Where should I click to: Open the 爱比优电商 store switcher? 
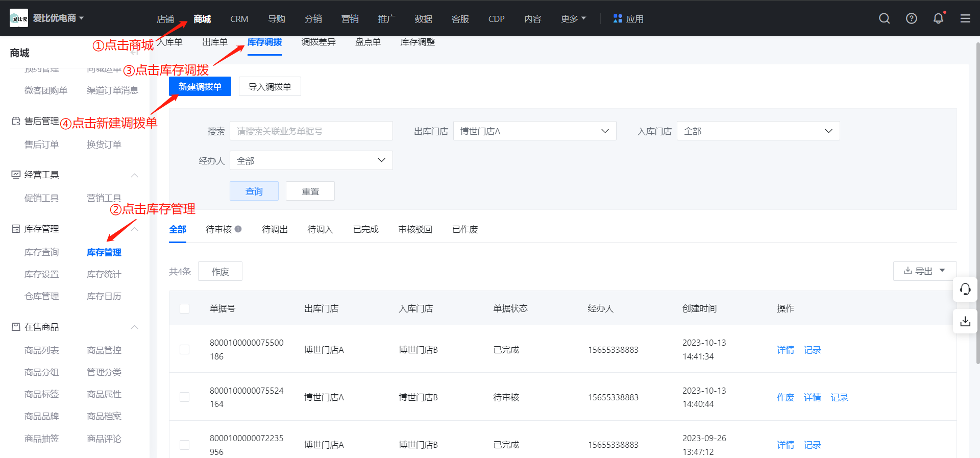(x=59, y=18)
